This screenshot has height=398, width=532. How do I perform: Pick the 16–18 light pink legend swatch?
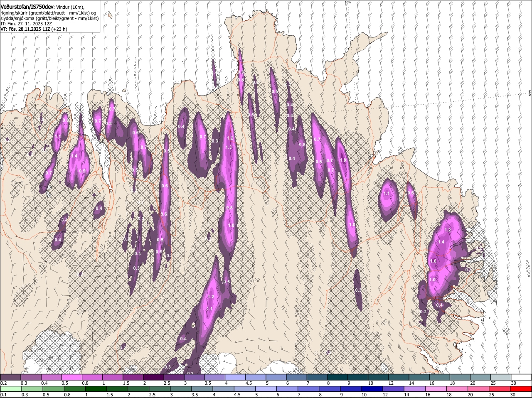435,389
